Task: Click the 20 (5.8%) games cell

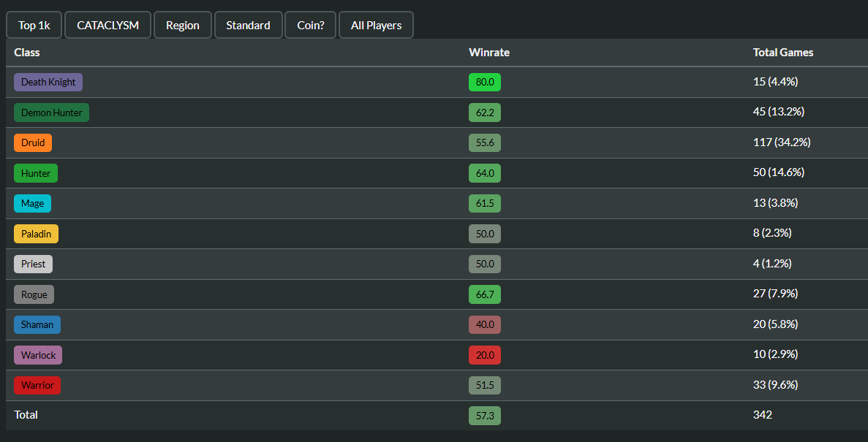Action: click(x=775, y=324)
